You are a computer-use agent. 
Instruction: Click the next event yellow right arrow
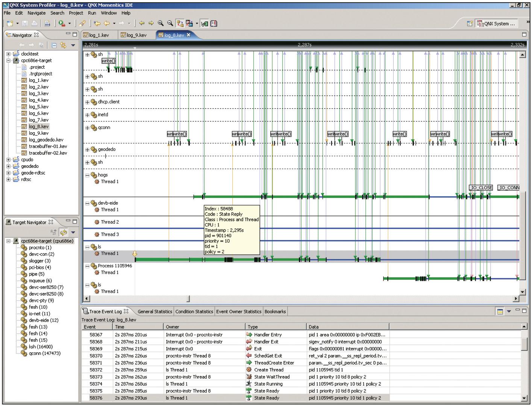(x=151, y=24)
